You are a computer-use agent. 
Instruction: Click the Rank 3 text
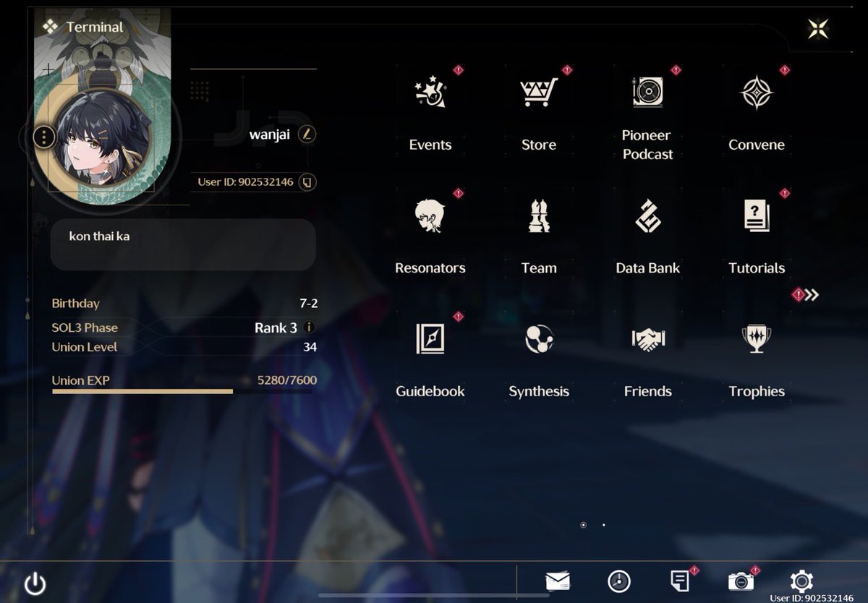tap(276, 328)
